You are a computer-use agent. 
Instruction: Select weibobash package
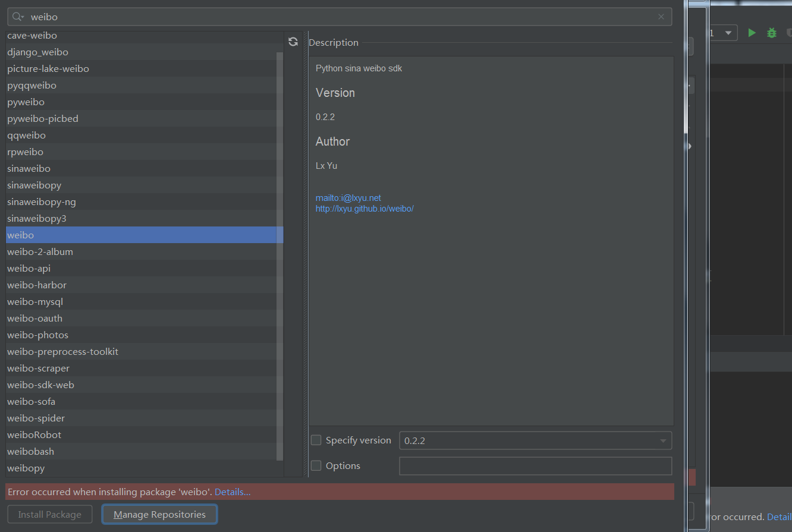click(x=144, y=451)
